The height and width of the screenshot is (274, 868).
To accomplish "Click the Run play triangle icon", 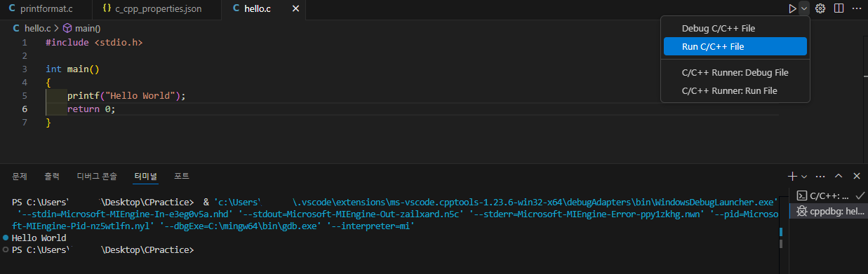I will tap(792, 8).
